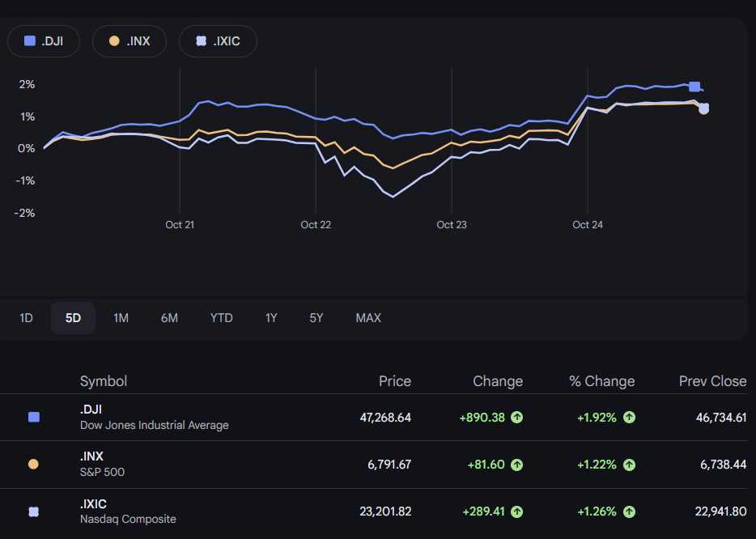The image size is (756, 539).
Task: Click the orange circle swatch in .INX row
Action: click(x=33, y=465)
